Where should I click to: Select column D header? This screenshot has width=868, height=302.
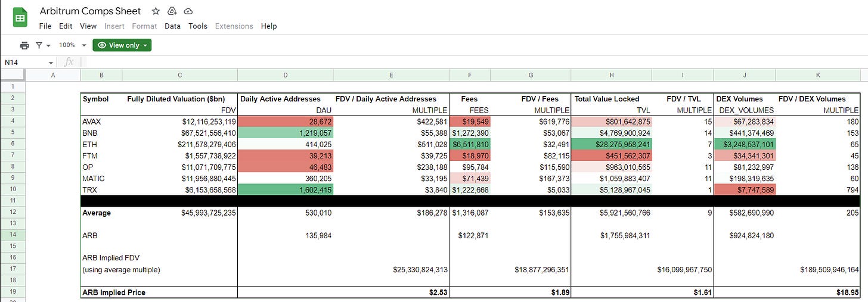pos(286,75)
